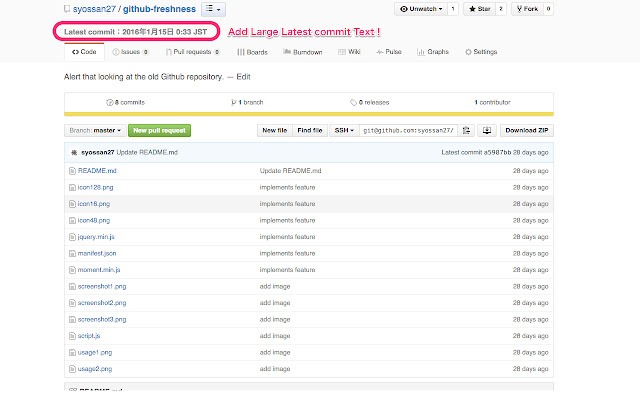
Task: Open implements feature commit for icon128.png
Action: click(287, 187)
